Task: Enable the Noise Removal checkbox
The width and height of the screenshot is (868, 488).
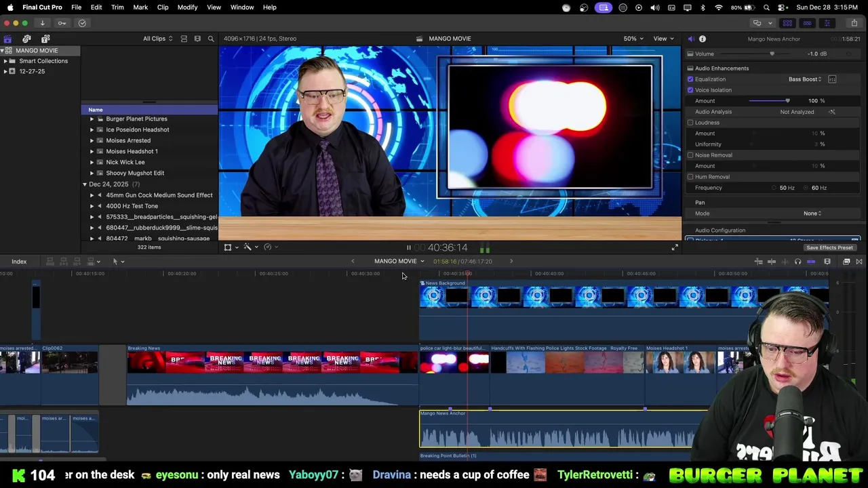Action: pos(690,155)
